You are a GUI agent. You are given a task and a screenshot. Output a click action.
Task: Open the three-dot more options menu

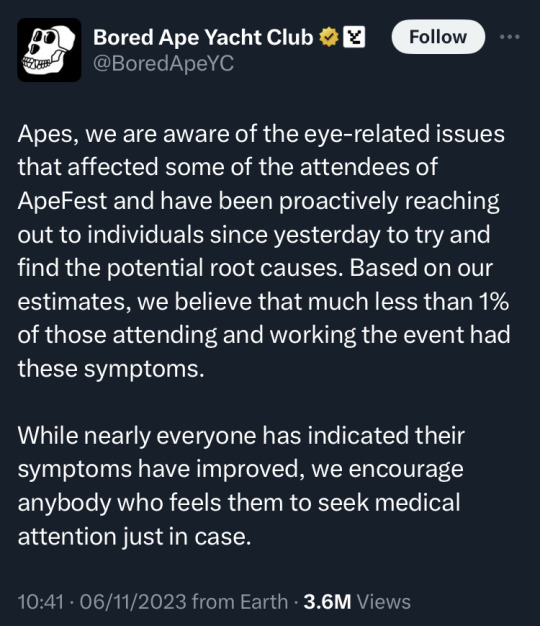[509, 37]
